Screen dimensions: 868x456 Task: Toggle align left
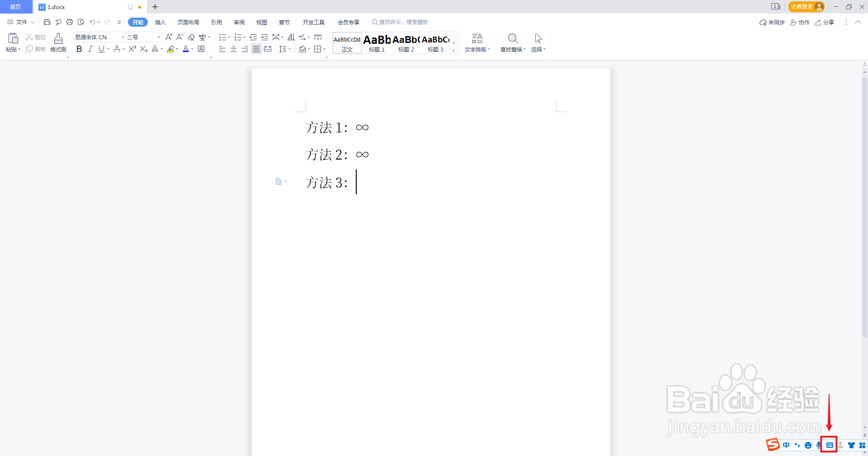point(222,49)
